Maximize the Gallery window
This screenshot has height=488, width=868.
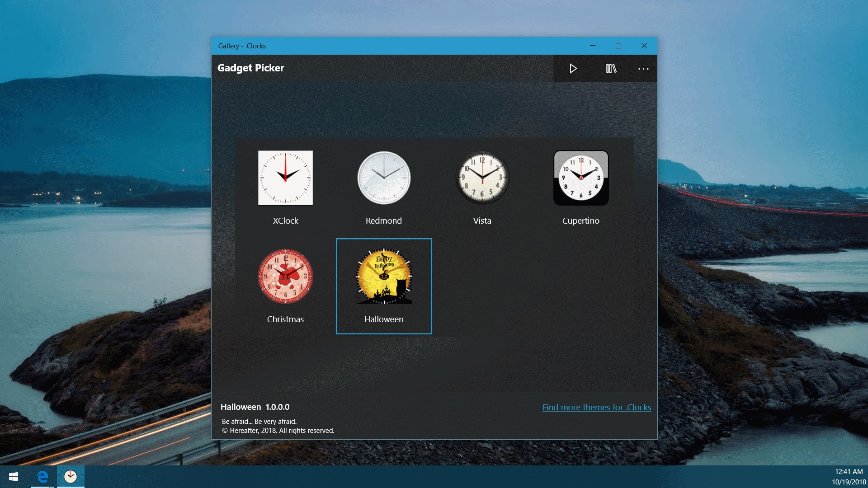click(618, 46)
